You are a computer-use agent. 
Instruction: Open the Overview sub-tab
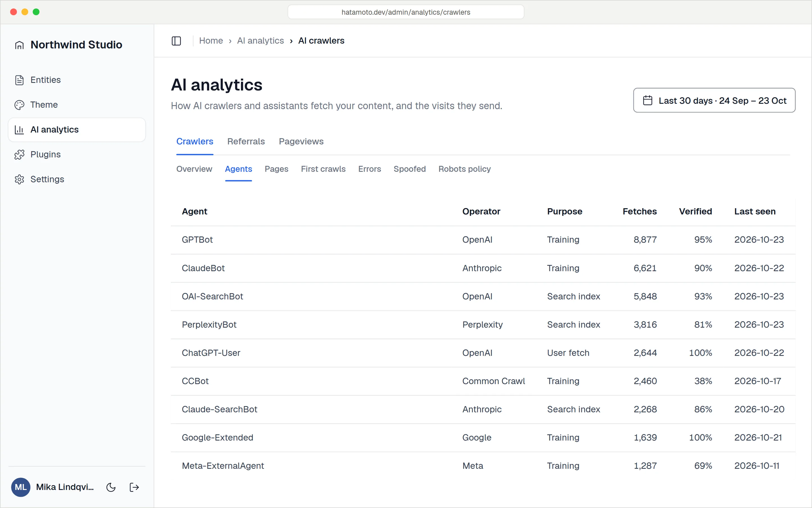point(194,169)
